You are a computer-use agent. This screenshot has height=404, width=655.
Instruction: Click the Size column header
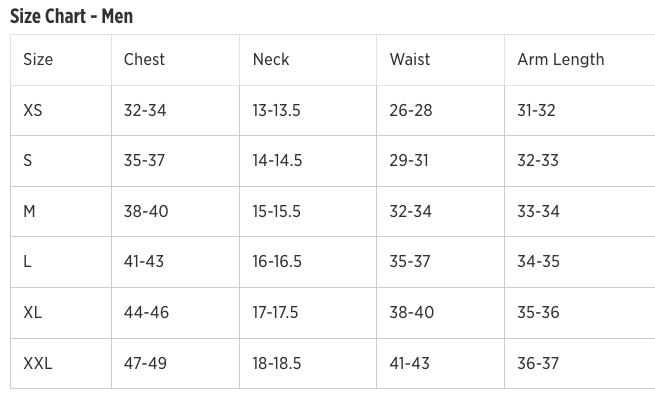(38, 59)
